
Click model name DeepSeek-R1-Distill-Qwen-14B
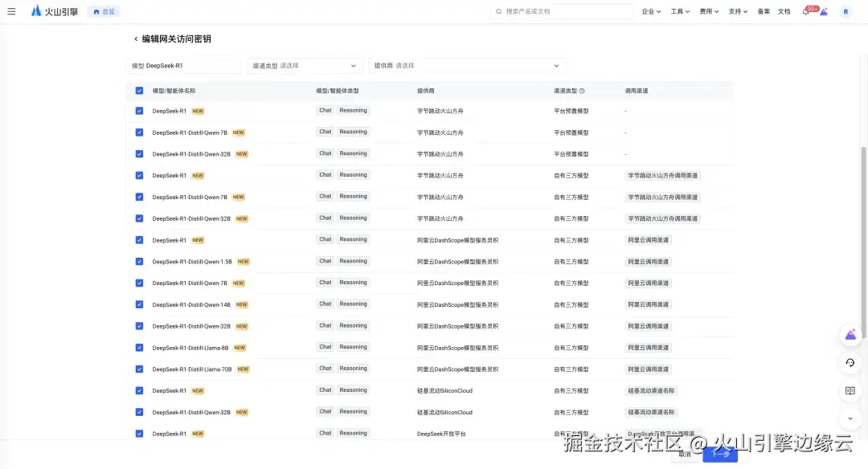pyautogui.click(x=191, y=304)
